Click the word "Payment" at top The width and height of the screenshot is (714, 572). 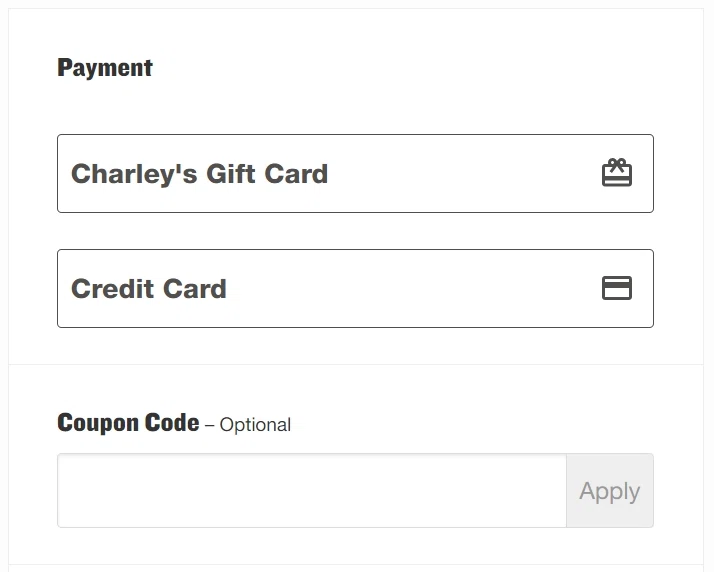coord(105,68)
